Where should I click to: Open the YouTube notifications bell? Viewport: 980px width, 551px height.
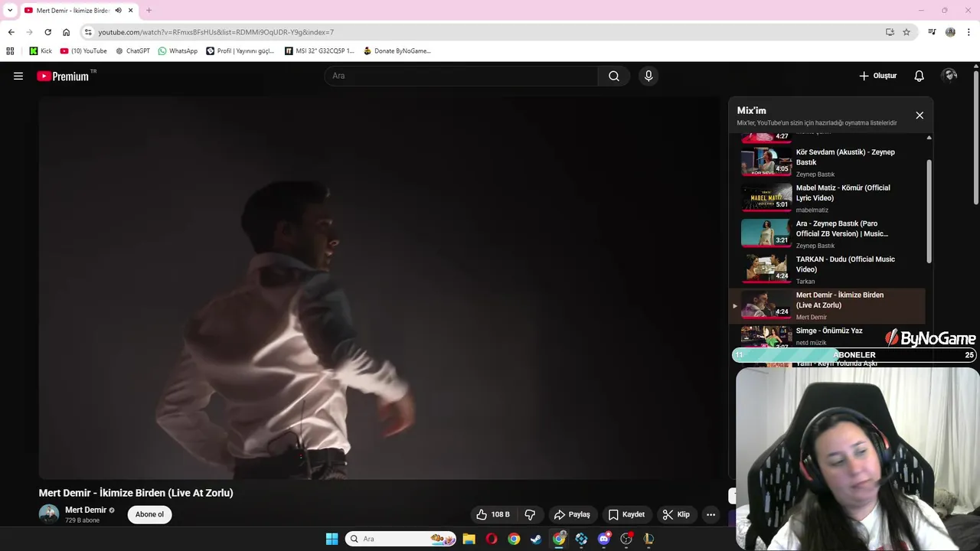(x=919, y=76)
